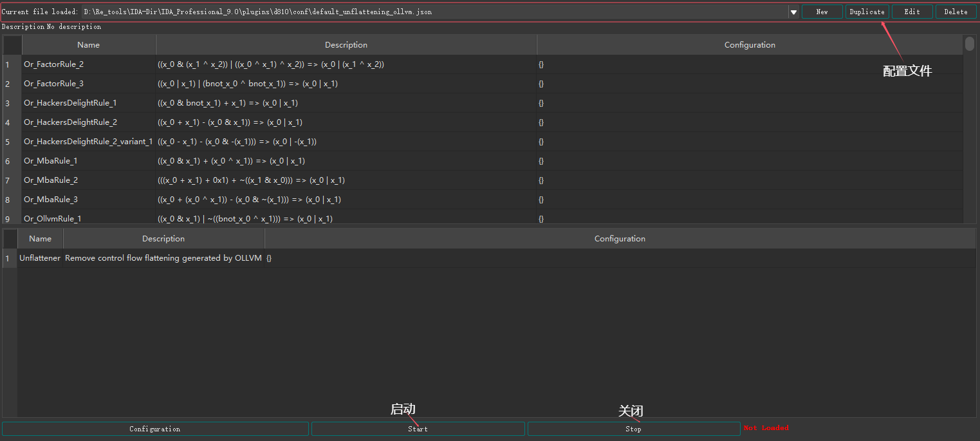Image resolution: width=980 pixels, height=441 pixels.
Task: Select the Unflattener rule in lower table
Action: coord(40,258)
